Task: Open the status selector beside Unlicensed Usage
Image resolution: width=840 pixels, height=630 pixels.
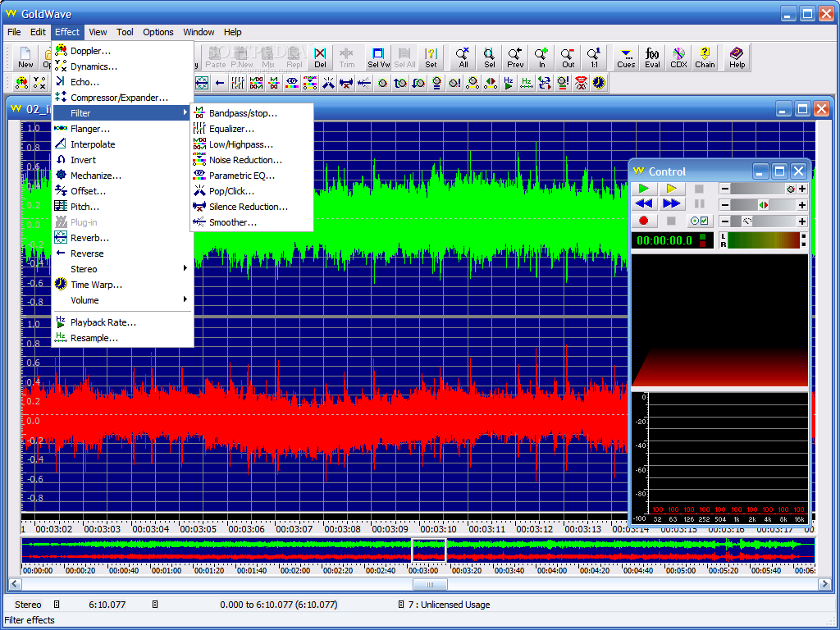Action: click(400, 605)
